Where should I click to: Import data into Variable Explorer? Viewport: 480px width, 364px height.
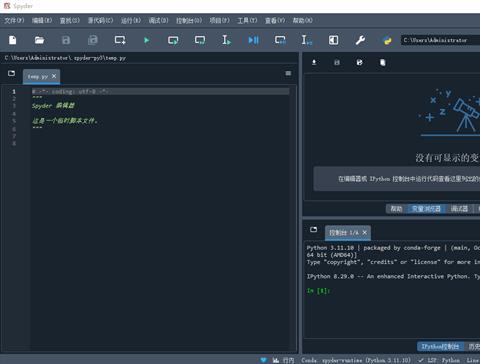[314, 62]
